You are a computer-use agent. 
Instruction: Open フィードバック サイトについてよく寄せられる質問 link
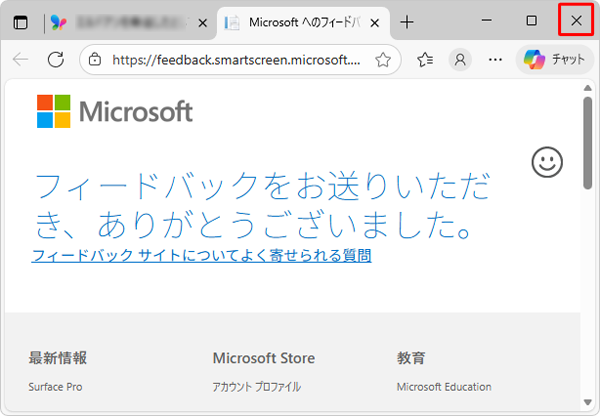point(201,256)
